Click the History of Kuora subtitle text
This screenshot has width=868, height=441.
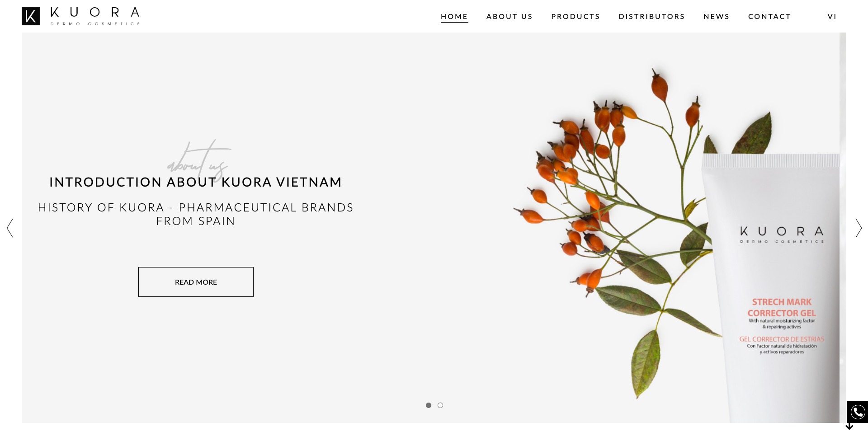click(x=196, y=214)
